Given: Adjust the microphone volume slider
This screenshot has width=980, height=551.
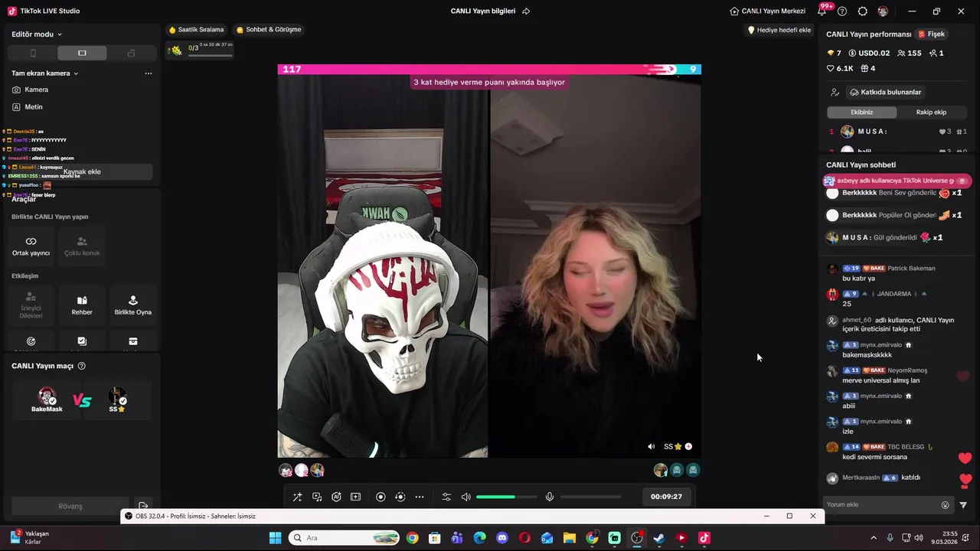Looking at the screenshot, I should [590, 497].
